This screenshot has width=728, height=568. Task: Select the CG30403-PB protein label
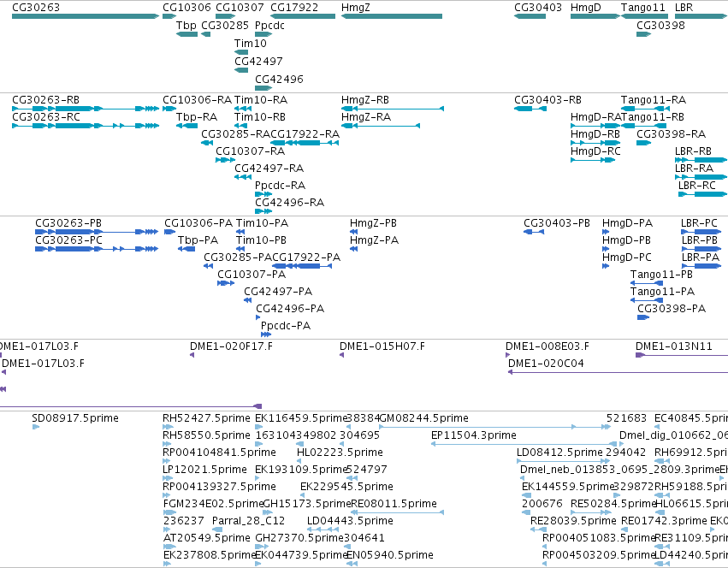[557, 223]
